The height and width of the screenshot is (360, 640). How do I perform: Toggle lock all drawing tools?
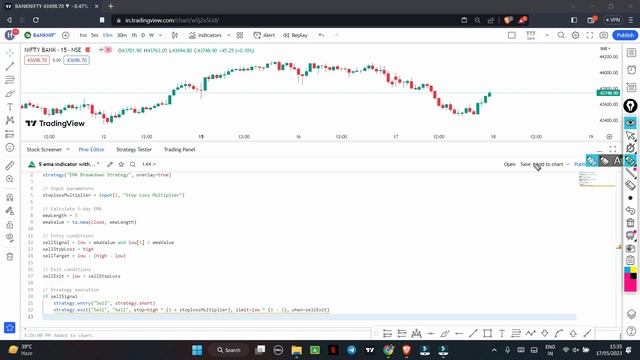coord(10,224)
